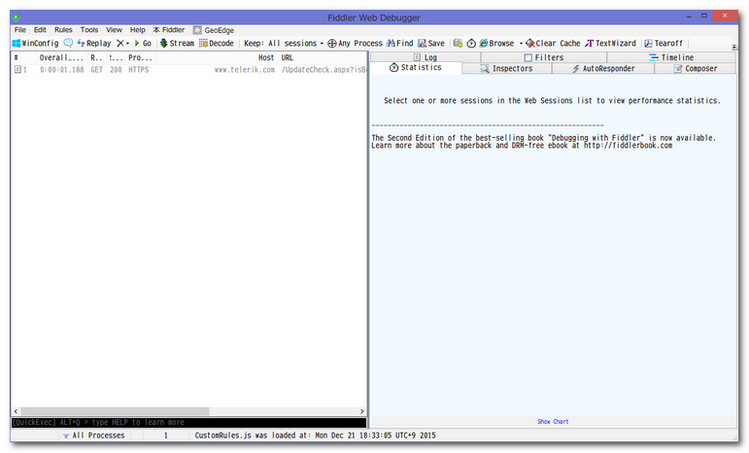Sort by the Protocol 'Pro...' column header

(140, 58)
